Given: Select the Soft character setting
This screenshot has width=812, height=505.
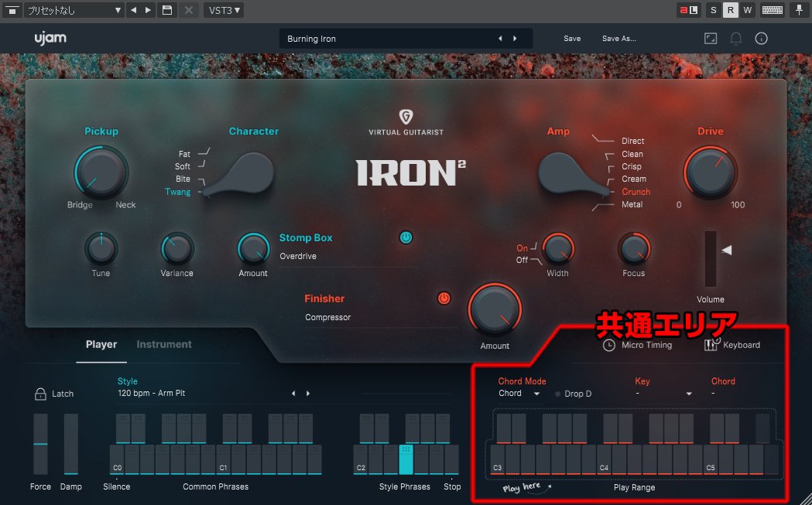Looking at the screenshot, I should tap(182, 166).
